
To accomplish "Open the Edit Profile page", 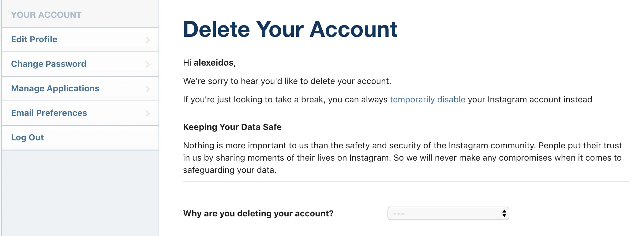I will pos(34,40).
